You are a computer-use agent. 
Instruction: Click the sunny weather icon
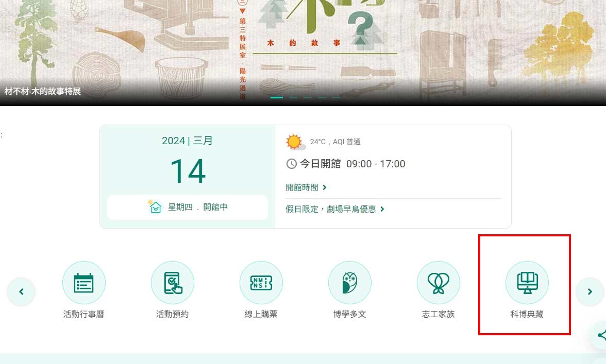pyautogui.click(x=295, y=142)
